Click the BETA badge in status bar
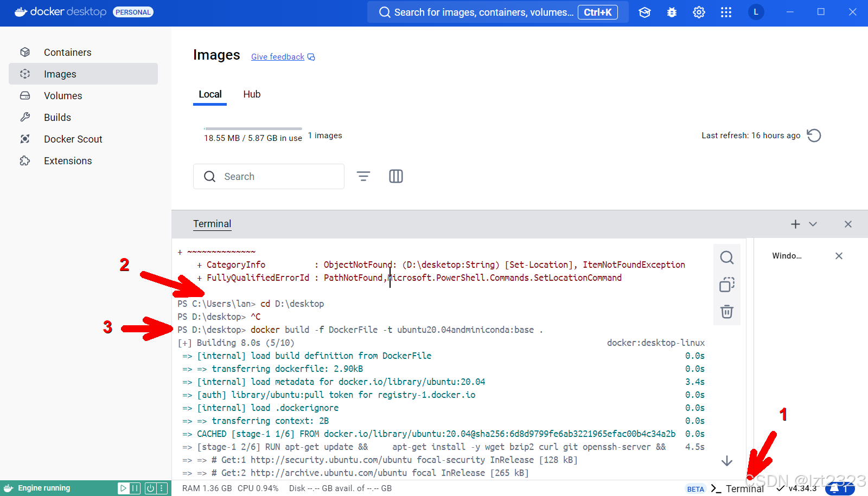Image resolution: width=868 pixels, height=496 pixels. pos(695,489)
